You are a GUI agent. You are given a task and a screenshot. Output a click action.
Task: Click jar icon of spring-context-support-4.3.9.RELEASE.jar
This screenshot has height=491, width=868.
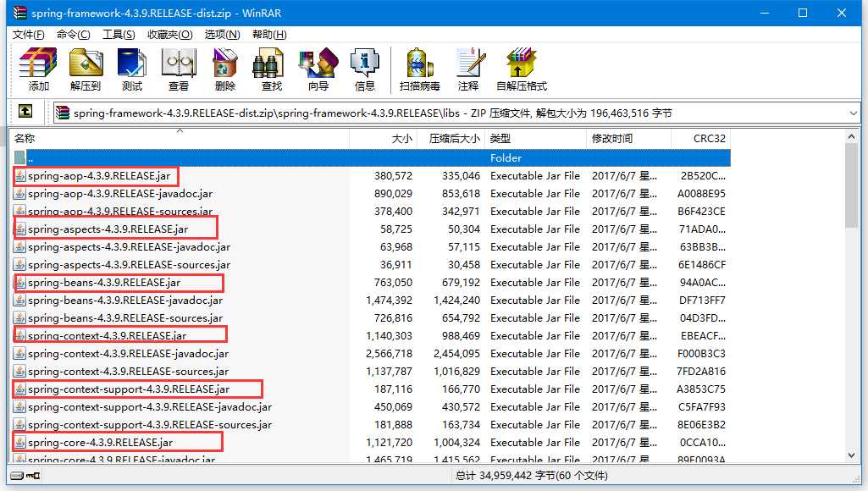[20, 389]
